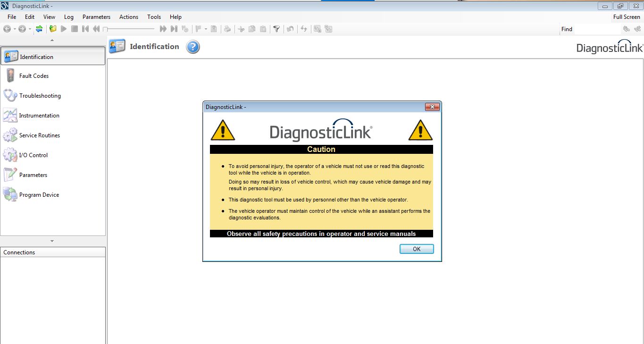Open the Troubleshooting sidebar panel
Image resolution: width=644 pixels, height=344 pixels.
tap(53, 96)
